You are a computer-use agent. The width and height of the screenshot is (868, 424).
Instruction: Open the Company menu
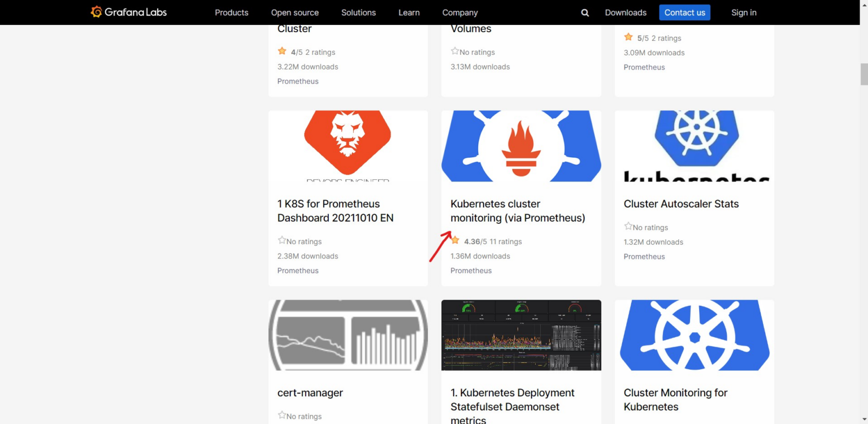(x=459, y=12)
